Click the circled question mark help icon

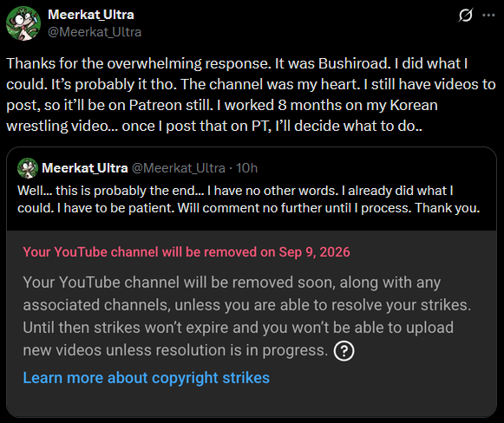click(344, 351)
